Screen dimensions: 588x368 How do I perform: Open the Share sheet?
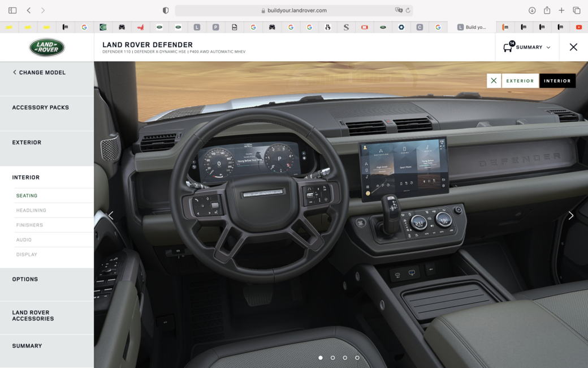[547, 10]
